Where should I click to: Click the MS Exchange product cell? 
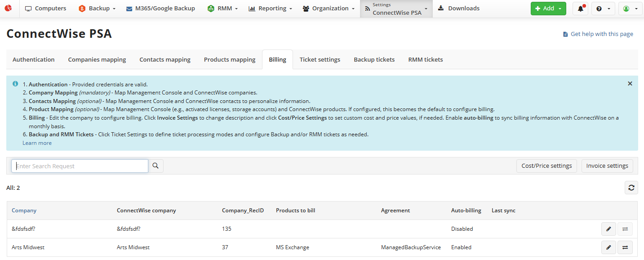(x=293, y=247)
